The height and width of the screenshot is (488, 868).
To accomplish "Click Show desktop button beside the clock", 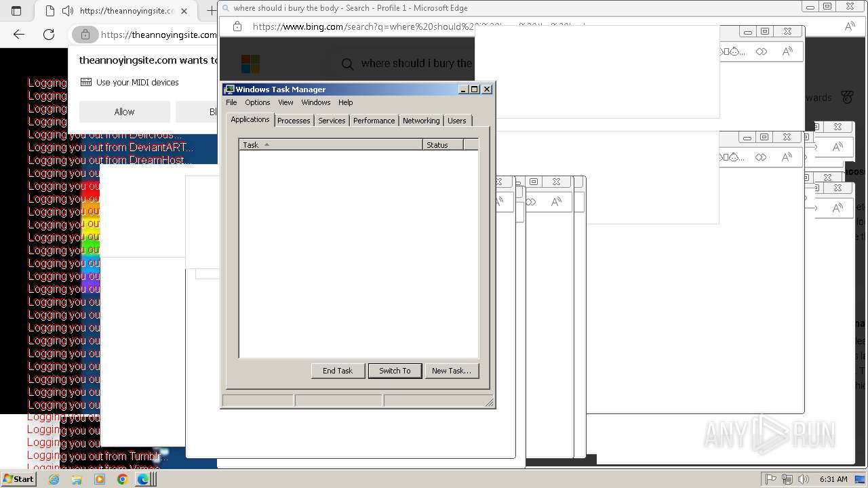I will pyautogui.click(x=861, y=479).
